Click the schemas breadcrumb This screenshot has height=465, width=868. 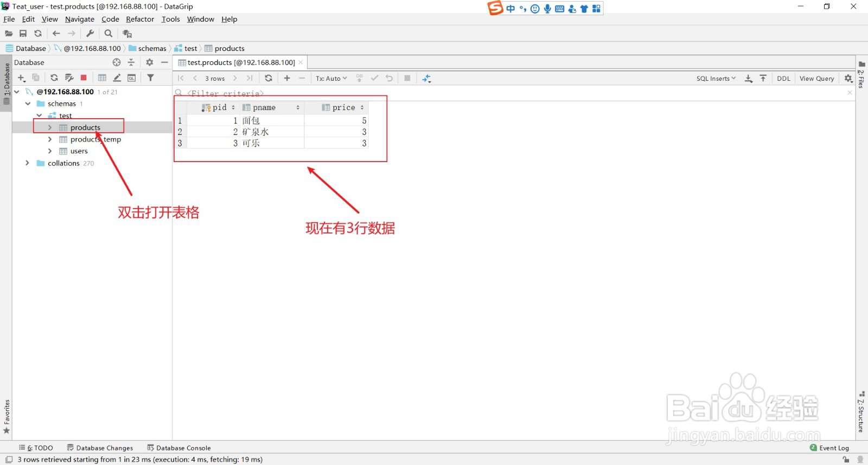pyautogui.click(x=148, y=48)
